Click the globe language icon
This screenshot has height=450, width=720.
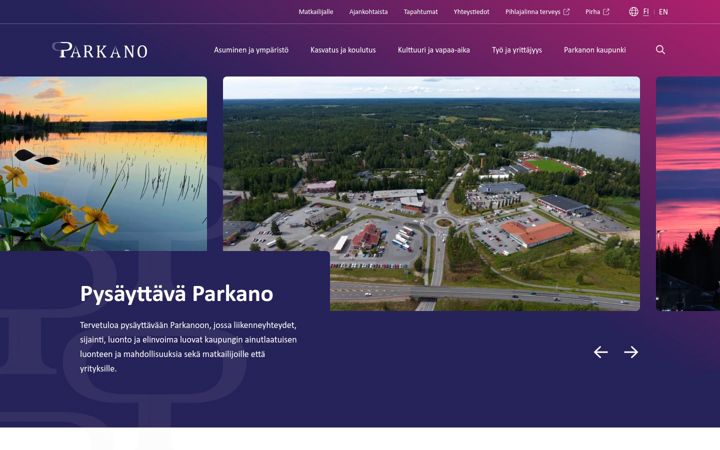pyautogui.click(x=633, y=12)
